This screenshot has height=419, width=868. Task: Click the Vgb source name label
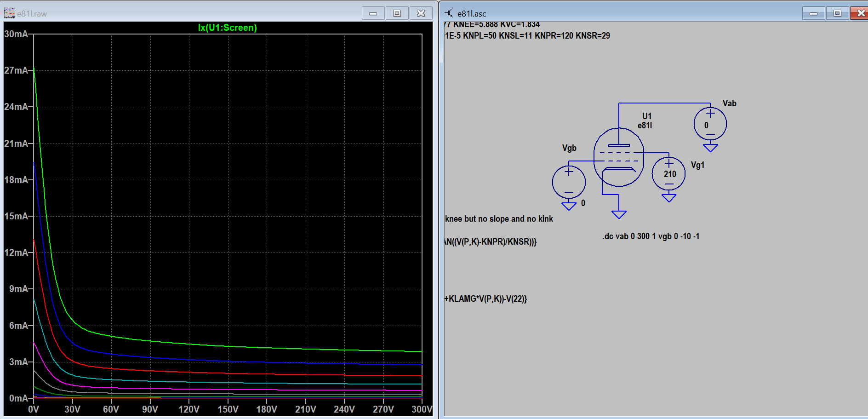click(569, 148)
